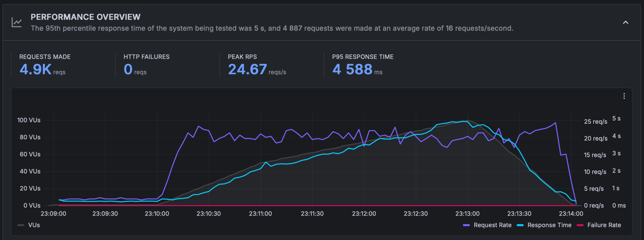Click the P95 Response Time 4 588 value
The height and width of the screenshot is (240, 644).
[x=352, y=69]
